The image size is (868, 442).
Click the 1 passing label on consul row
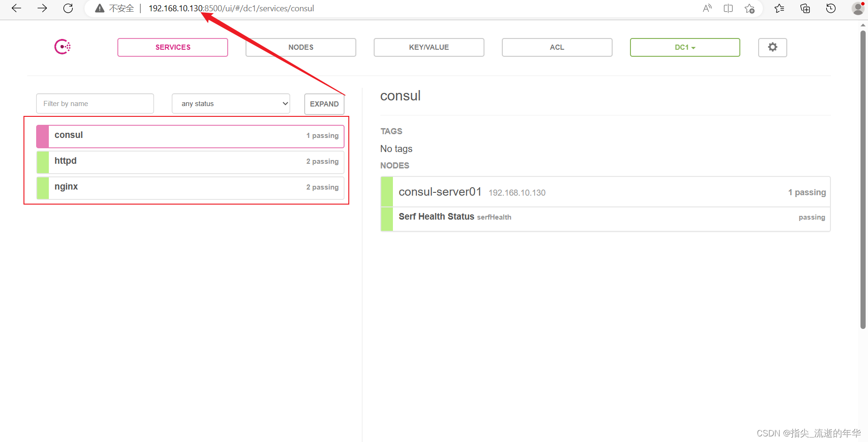323,136
